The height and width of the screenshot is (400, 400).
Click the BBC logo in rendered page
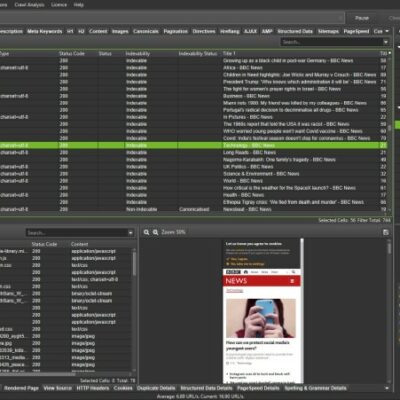(x=233, y=272)
